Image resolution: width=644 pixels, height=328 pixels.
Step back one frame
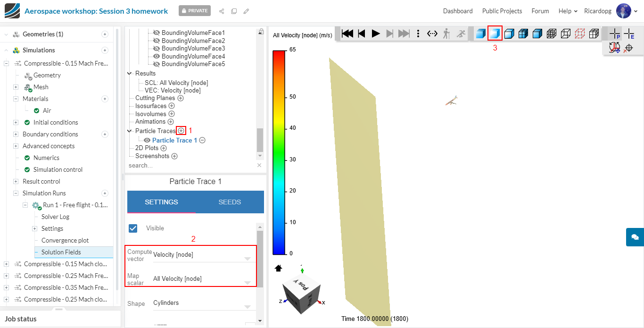pyautogui.click(x=362, y=34)
